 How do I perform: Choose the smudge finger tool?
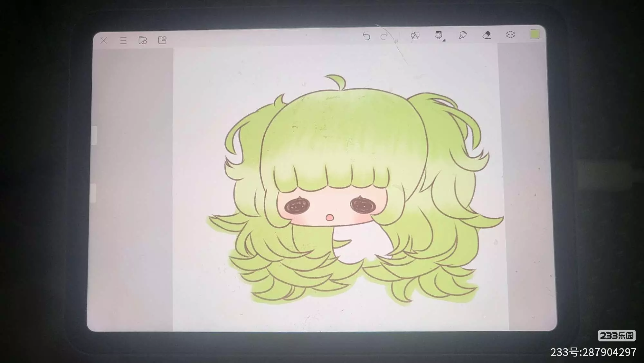click(462, 35)
